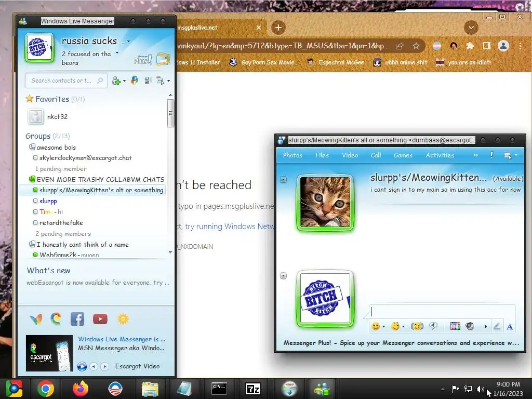
Task: Click the share page icon in Chrome
Action: (400, 46)
